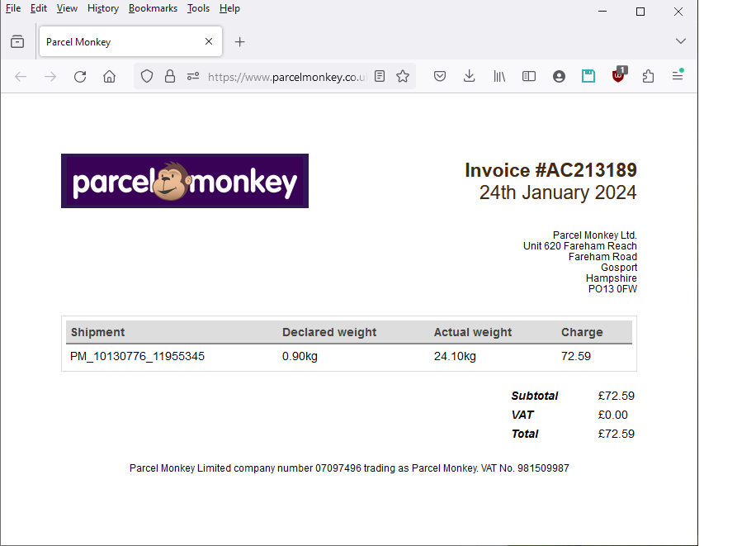Open the site permissions icon in the address bar
The height and width of the screenshot is (546, 756).
click(193, 77)
